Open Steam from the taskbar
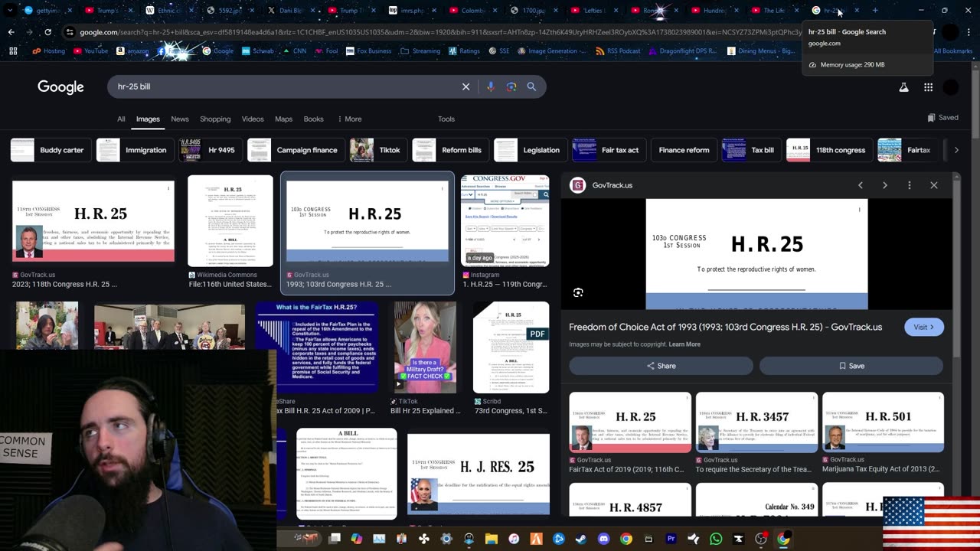The image size is (980, 551). (x=581, y=539)
